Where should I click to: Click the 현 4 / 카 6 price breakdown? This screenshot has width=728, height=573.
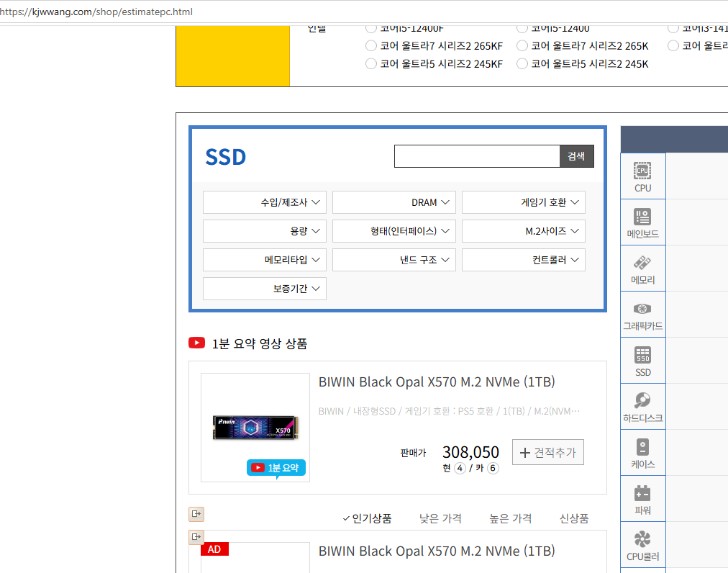coord(470,469)
